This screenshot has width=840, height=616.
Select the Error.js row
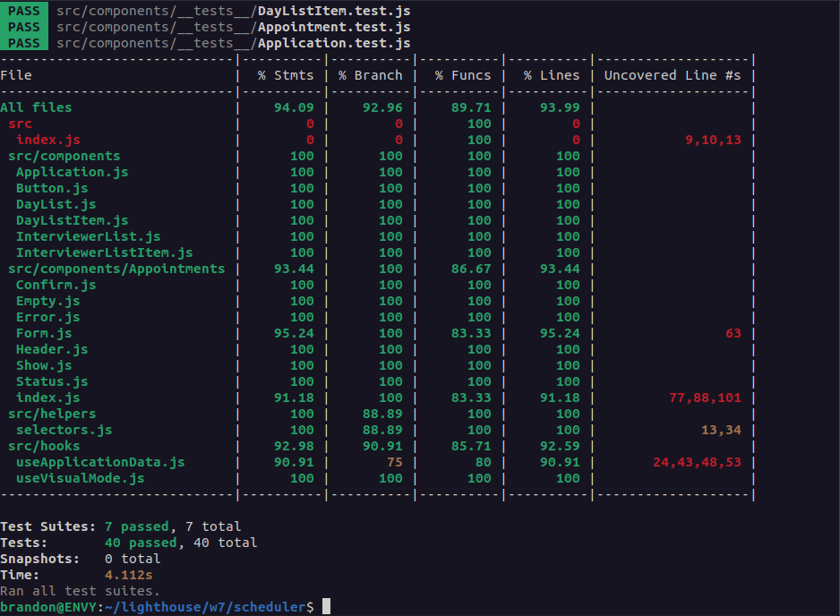pyautogui.click(x=48, y=317)
